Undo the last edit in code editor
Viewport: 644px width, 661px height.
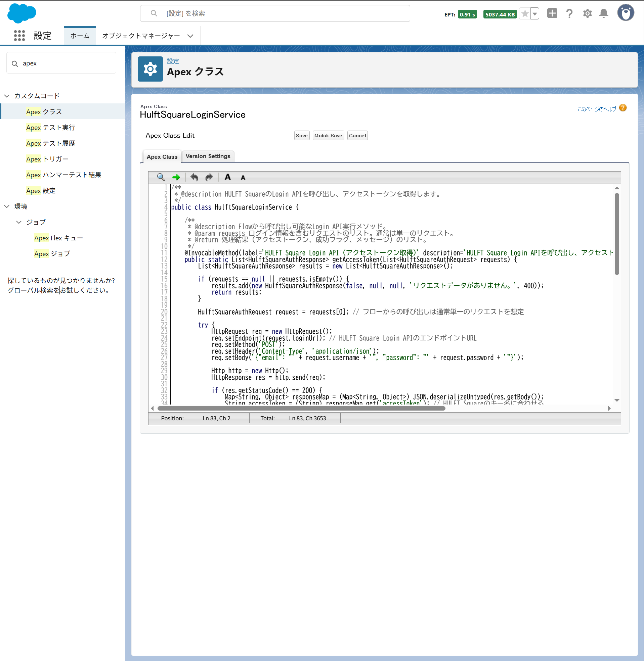[194, 177]
